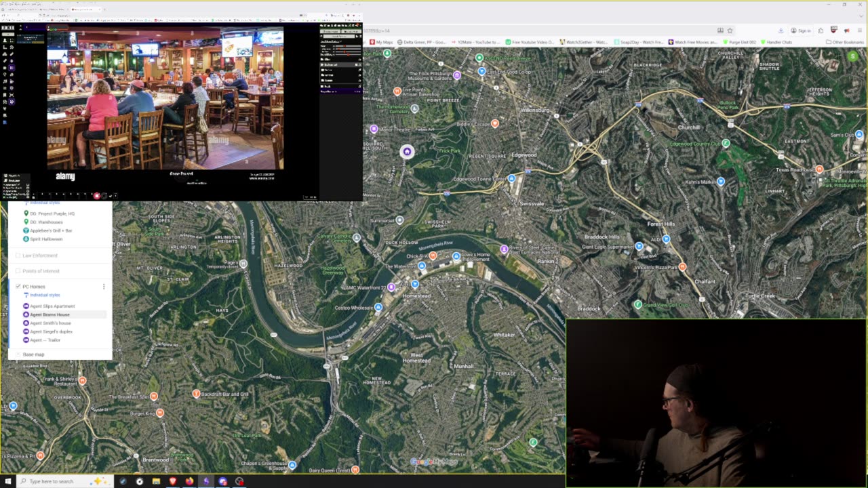
Task: Open the Y2Mate YouTube bookmark
Action: pyautogui.click(x=476, y=42)
